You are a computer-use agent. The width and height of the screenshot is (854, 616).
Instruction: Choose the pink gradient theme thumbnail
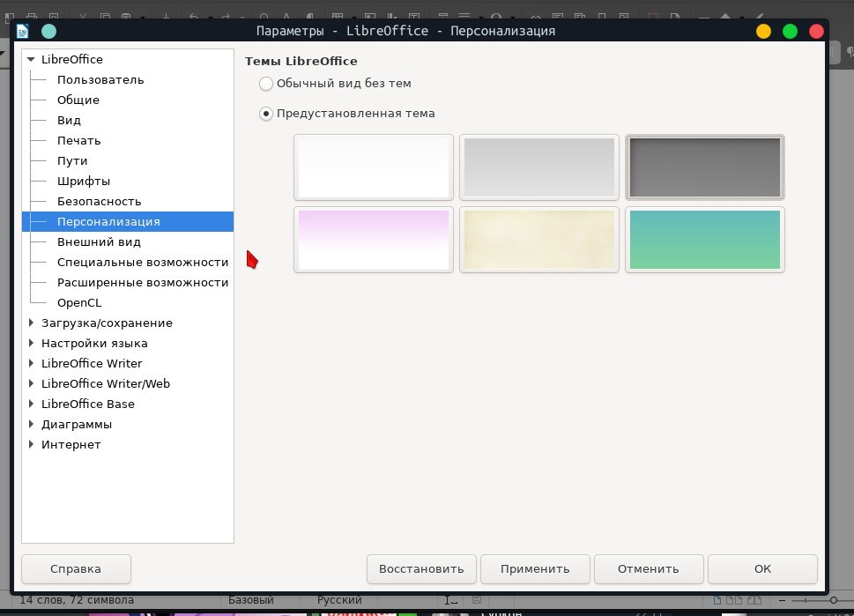[x=374, y=240]
